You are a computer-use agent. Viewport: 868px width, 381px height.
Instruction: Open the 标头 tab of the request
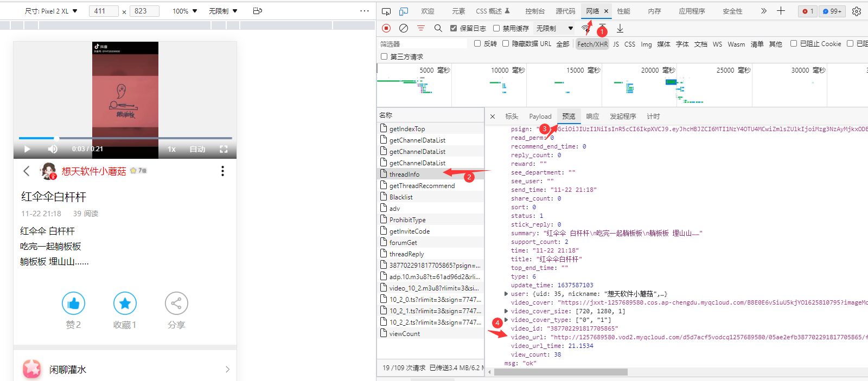[512, 117]
